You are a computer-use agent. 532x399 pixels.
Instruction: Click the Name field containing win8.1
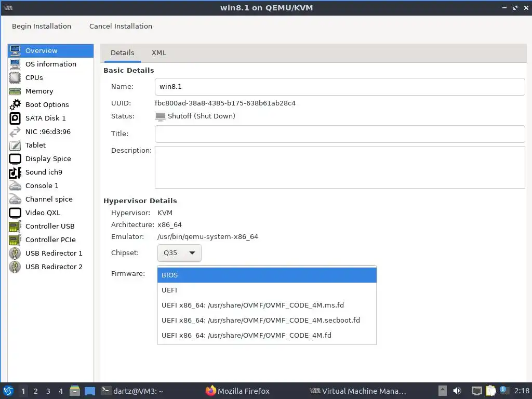tap(340, 87)
